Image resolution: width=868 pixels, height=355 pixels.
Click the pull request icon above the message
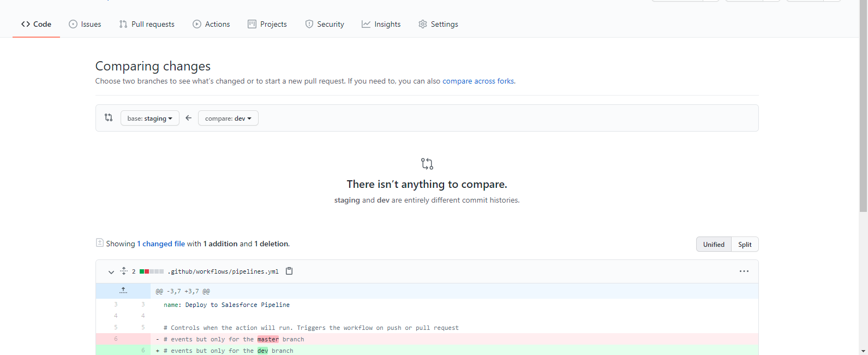427,164
